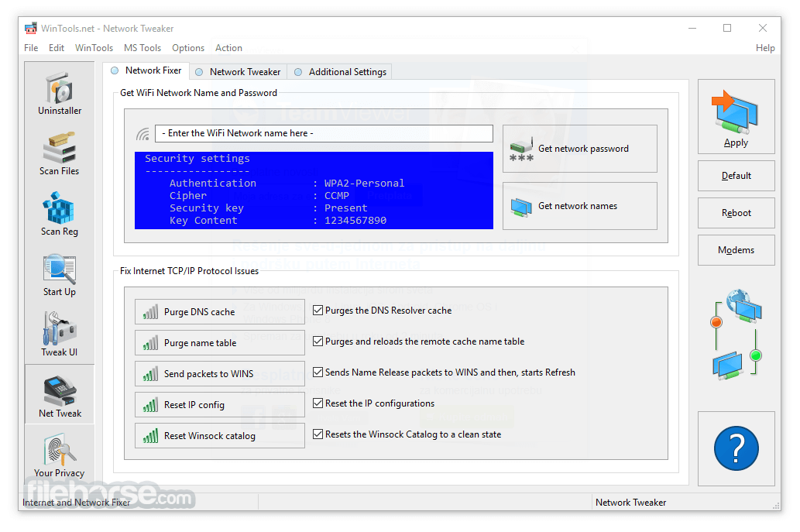Open the Edit menu

pyautogui.click(x=57, y=48)
